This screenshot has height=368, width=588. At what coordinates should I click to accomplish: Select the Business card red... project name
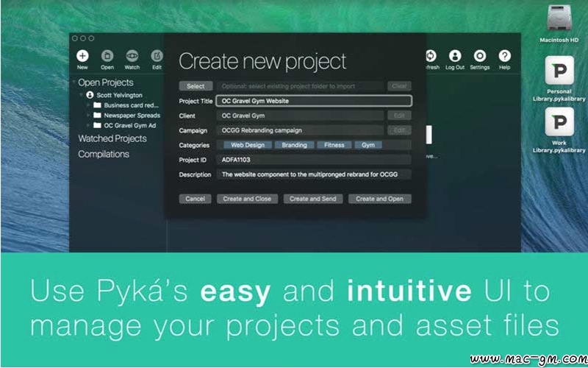(x=132, y=105)
